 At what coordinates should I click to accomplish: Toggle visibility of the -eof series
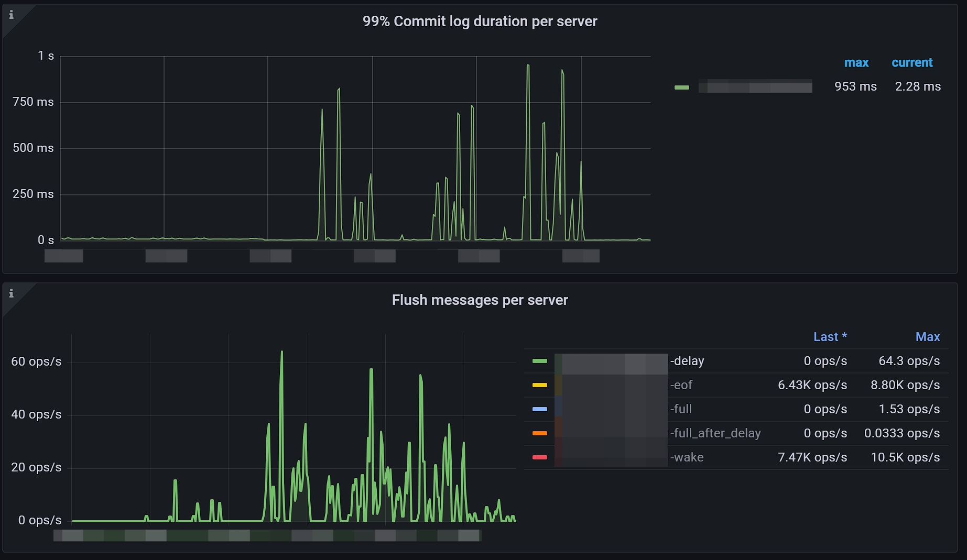coord(681,385)
